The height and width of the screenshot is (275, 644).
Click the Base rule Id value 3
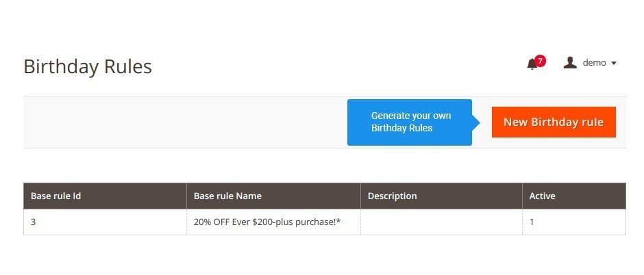tap(34, 222)
